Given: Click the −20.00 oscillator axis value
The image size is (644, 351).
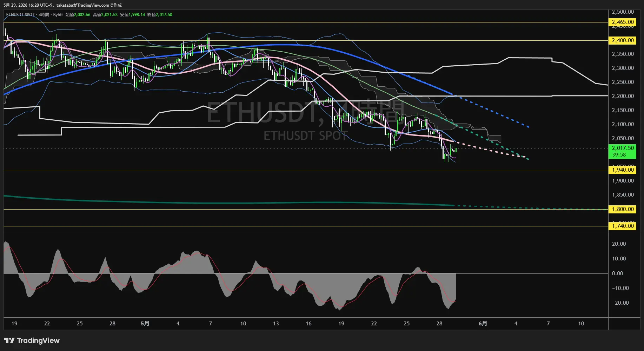Looking at the screenshot, I should [620, 303].
